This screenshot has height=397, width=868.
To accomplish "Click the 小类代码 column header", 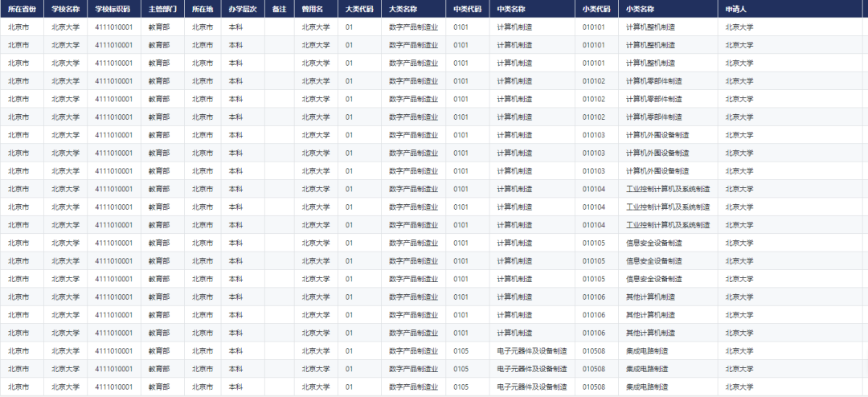I will (x=596, y=10).
